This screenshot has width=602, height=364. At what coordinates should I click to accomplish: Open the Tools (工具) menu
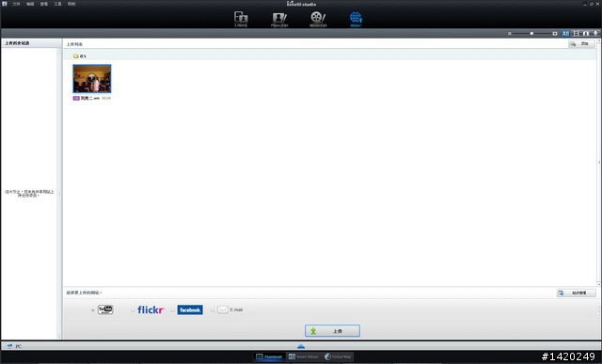pos(58,4)
